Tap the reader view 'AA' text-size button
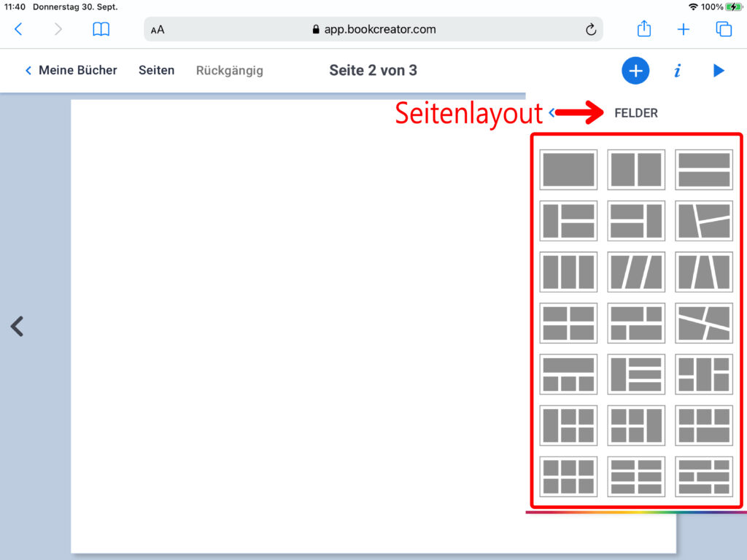Image resolution: width=747 pixels, height=560 pixels. point(158,30)
